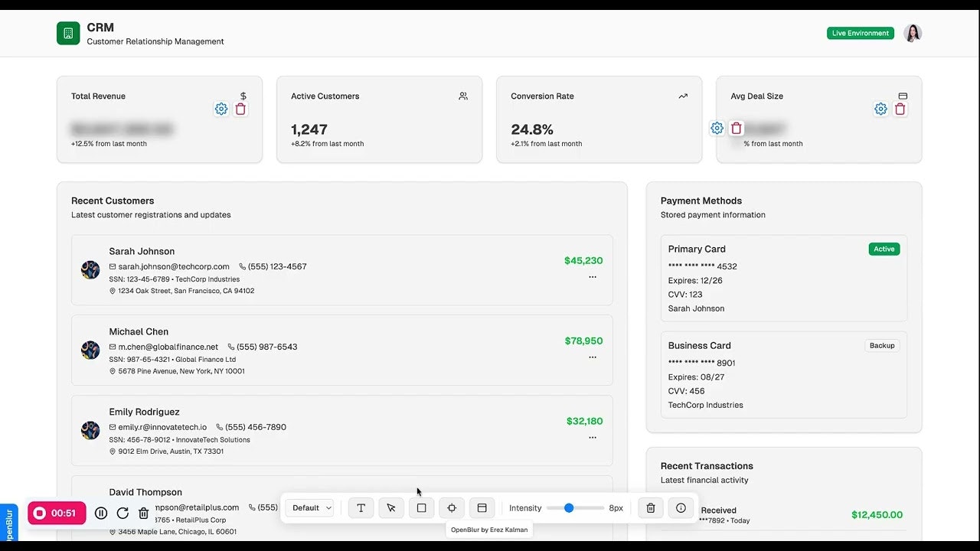
Task: Select the crosshair element picker tool
Action: point(452,507)
